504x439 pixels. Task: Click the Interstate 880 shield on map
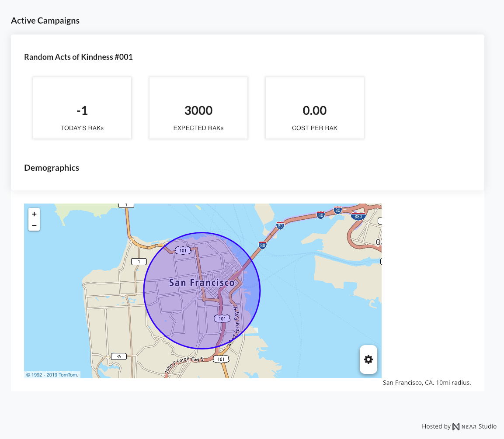point(358,216)
